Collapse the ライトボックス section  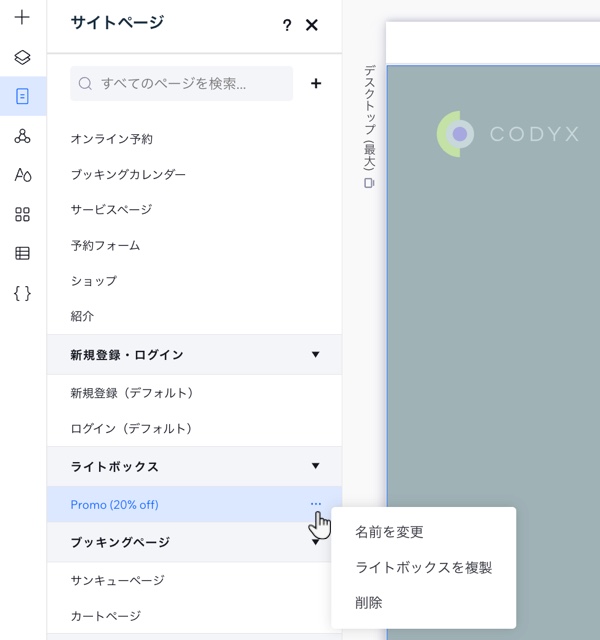(x=316, y=466)
